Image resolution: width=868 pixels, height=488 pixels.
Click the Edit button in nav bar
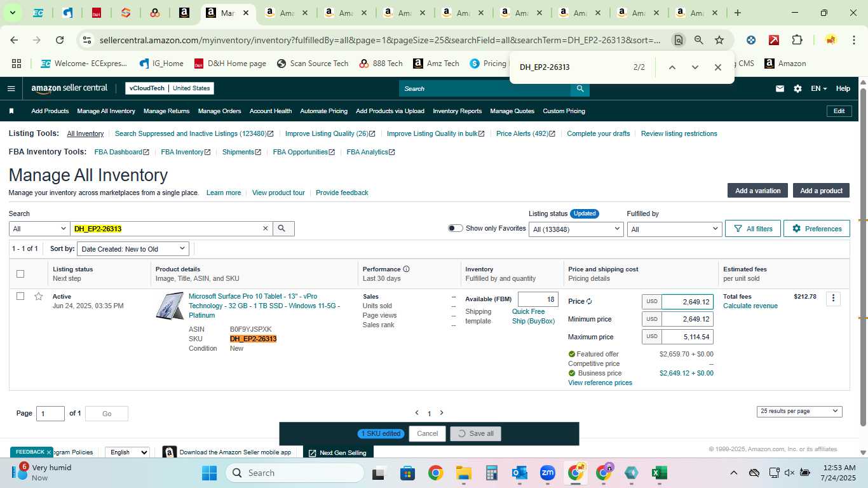[839, 111]
